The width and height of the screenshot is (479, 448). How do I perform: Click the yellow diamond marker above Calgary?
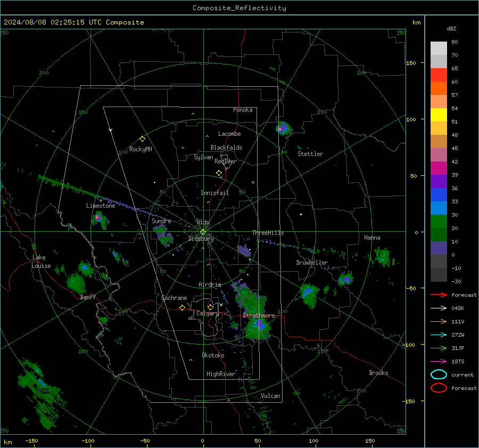pos(210,307)
